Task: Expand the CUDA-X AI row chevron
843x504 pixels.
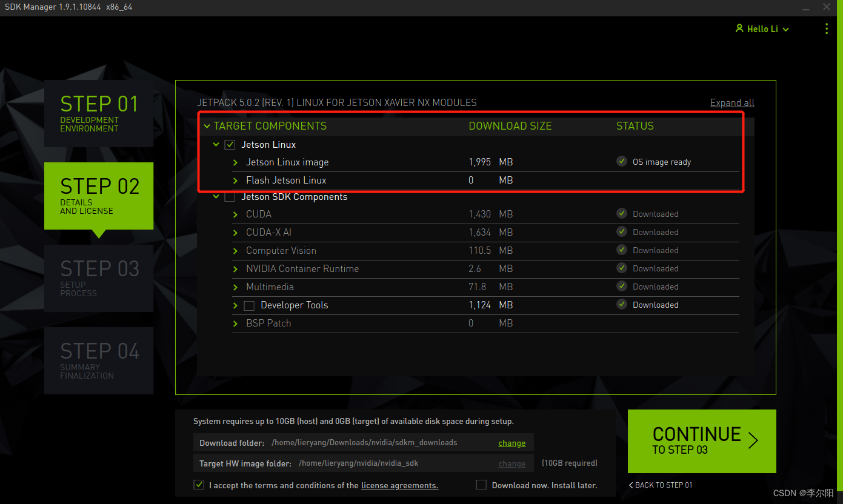Action: coord(235,233)
